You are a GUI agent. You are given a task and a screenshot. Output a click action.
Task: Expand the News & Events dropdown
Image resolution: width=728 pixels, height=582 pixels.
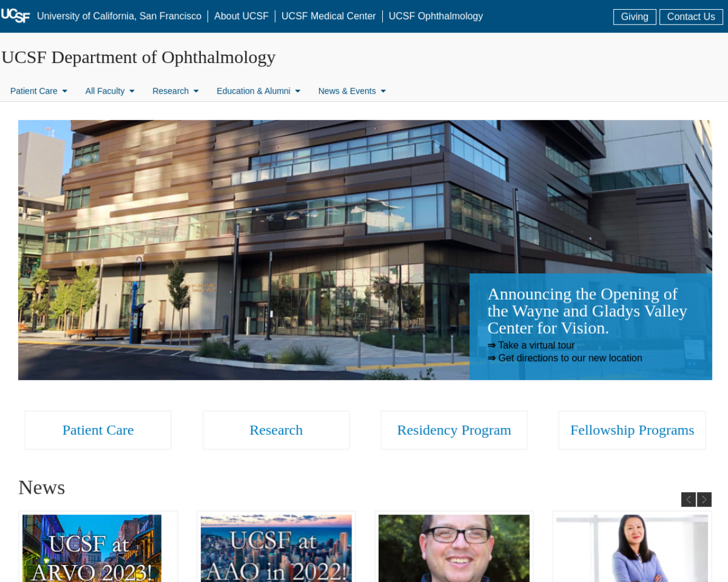(x=352, y=91)
